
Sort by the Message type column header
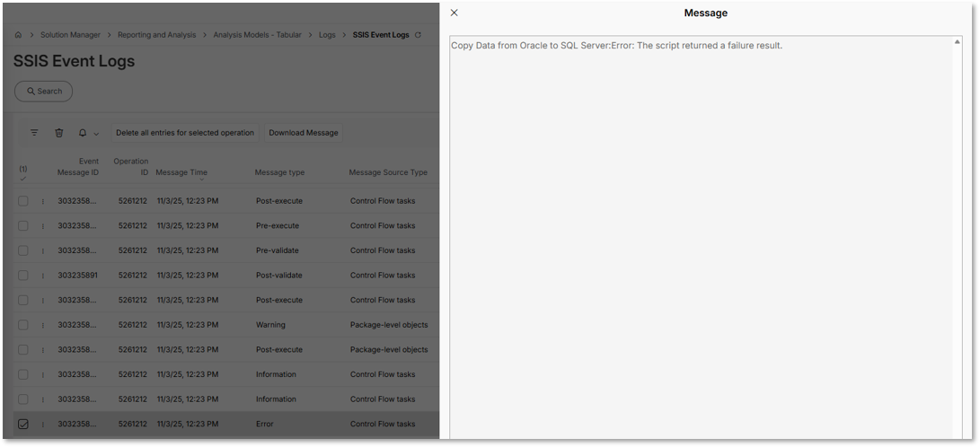pyautogui.click(x=279, y=172)
